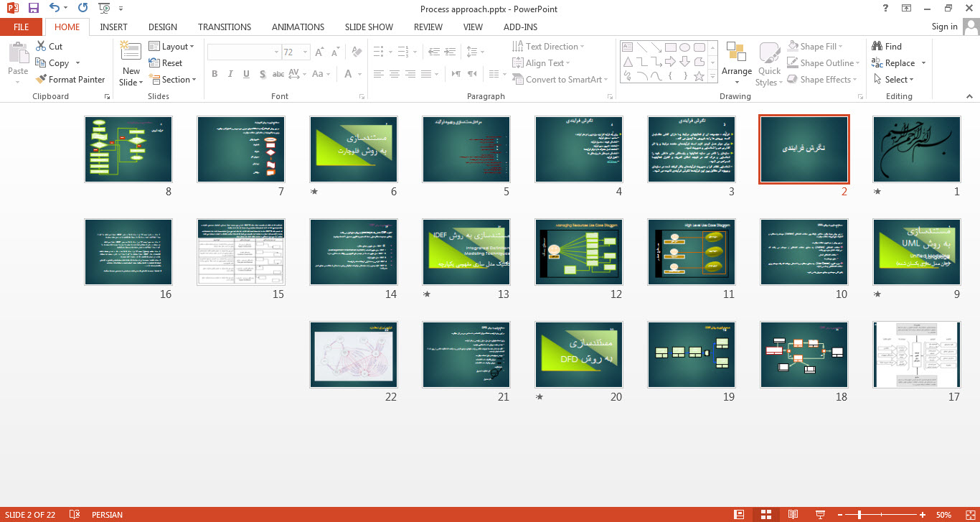
Task: Toggle Italic formatting
Action: [x=230, y=74]
